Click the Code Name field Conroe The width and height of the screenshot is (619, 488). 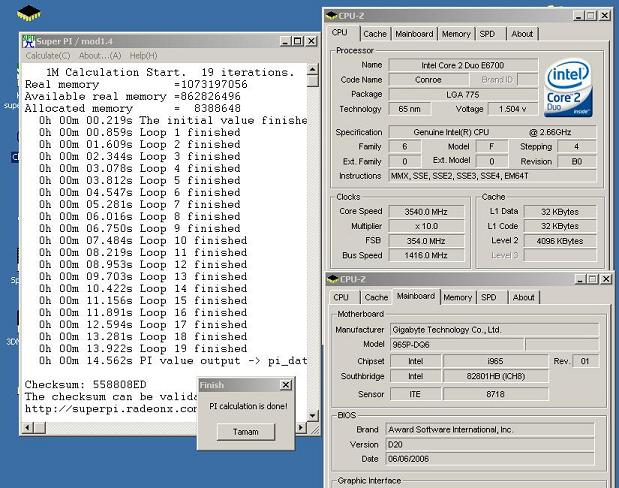(428, 80)
